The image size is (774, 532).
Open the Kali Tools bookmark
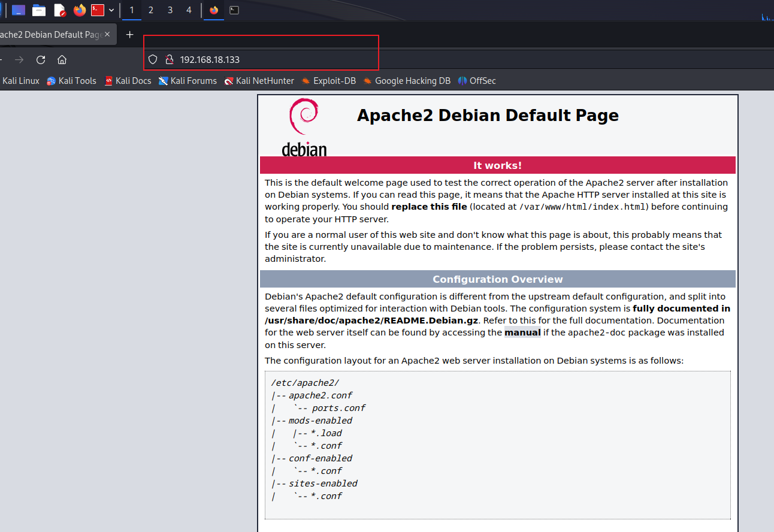click(x=71, y=81)
